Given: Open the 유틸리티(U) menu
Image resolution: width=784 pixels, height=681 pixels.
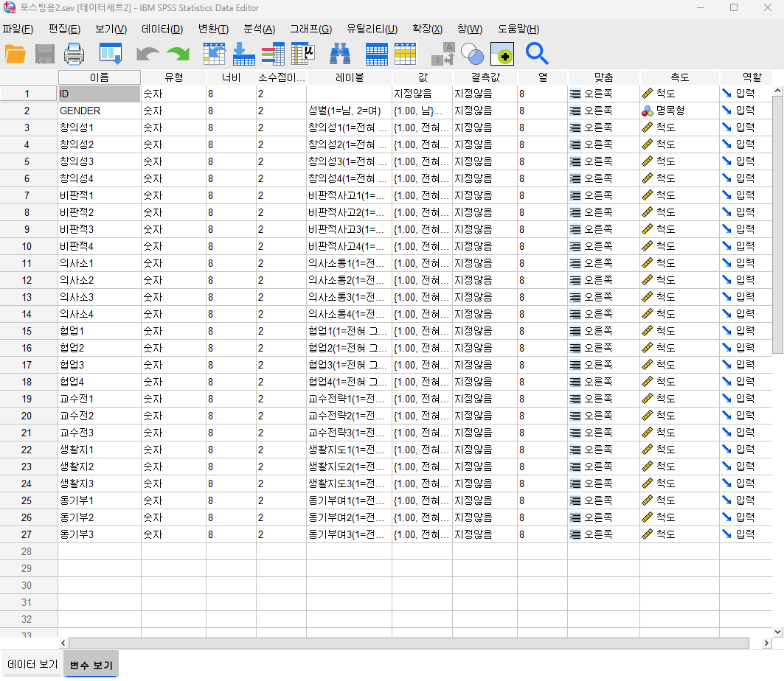Looking at the screenshot, I should (372, 29).
